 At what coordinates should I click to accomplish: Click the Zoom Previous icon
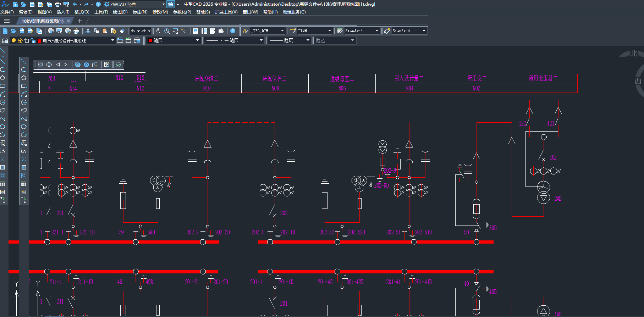pyautogui.click(x=184, y=31)
